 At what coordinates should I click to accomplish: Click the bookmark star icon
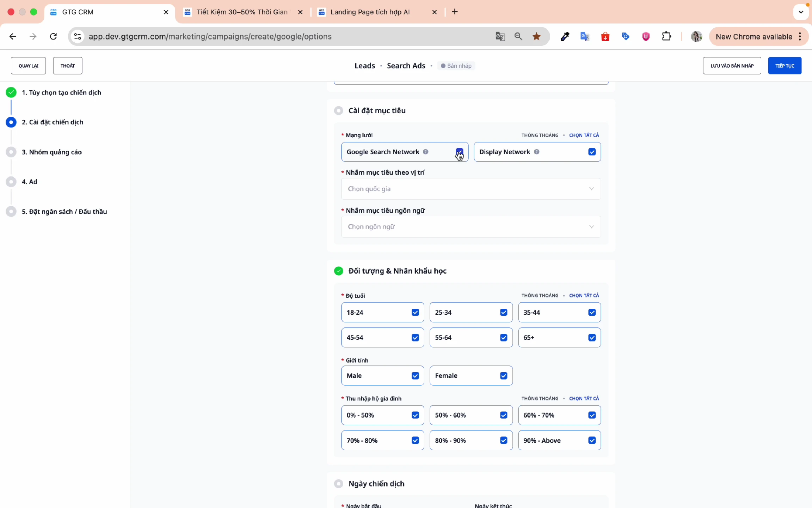[536, 36]
